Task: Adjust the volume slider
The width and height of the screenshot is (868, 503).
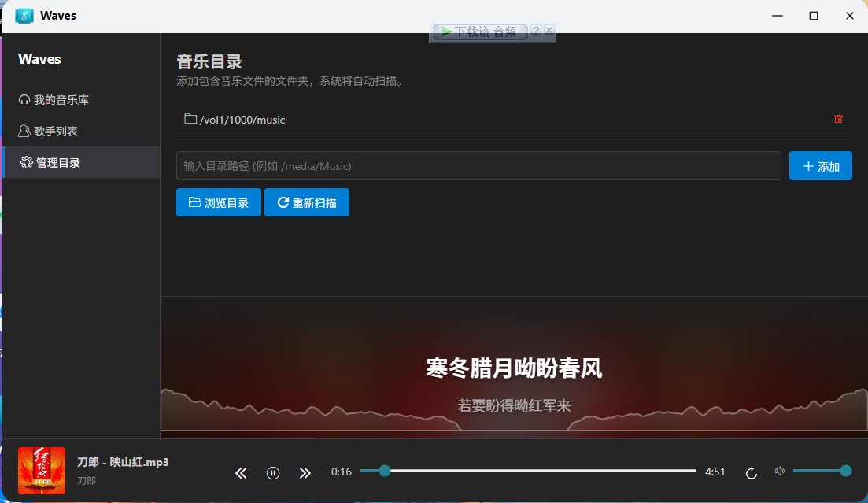Action: 822,471
